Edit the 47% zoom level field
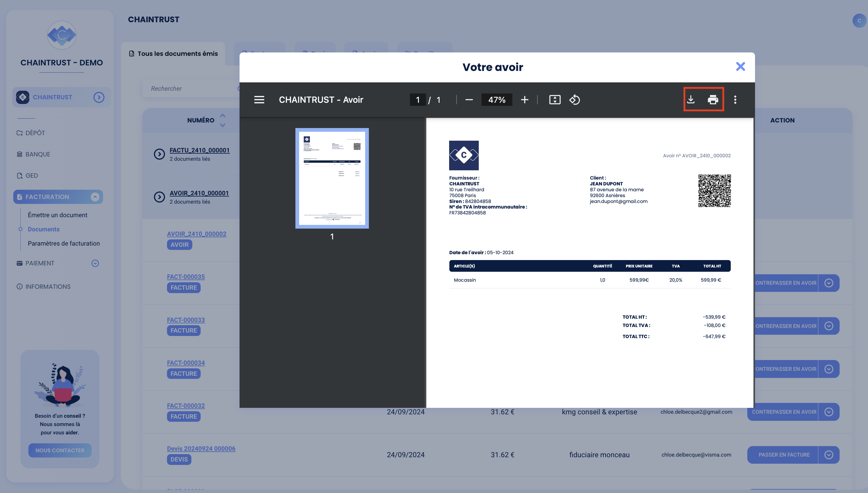 [x=497, y=100]
